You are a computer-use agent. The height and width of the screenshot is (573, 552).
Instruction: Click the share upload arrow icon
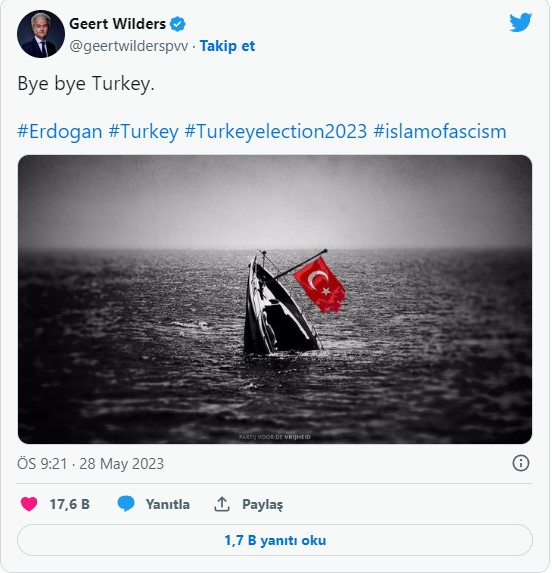tap(222, 504)
